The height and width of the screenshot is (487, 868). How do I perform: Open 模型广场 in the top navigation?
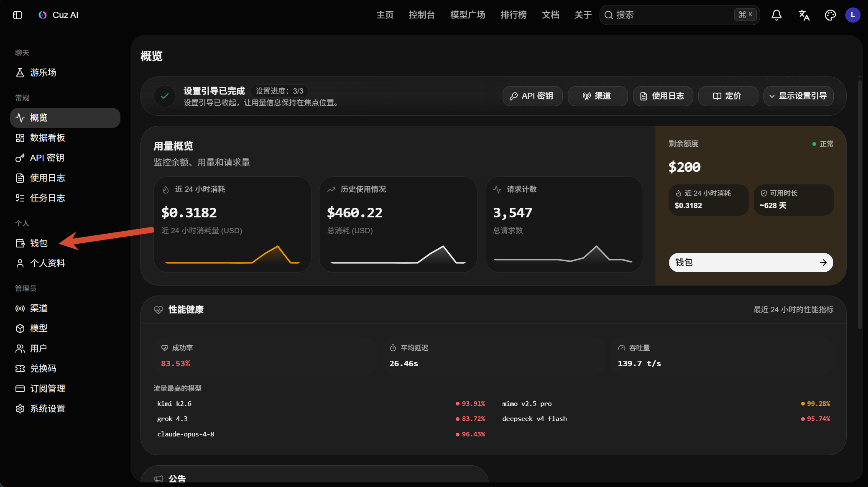468,15
